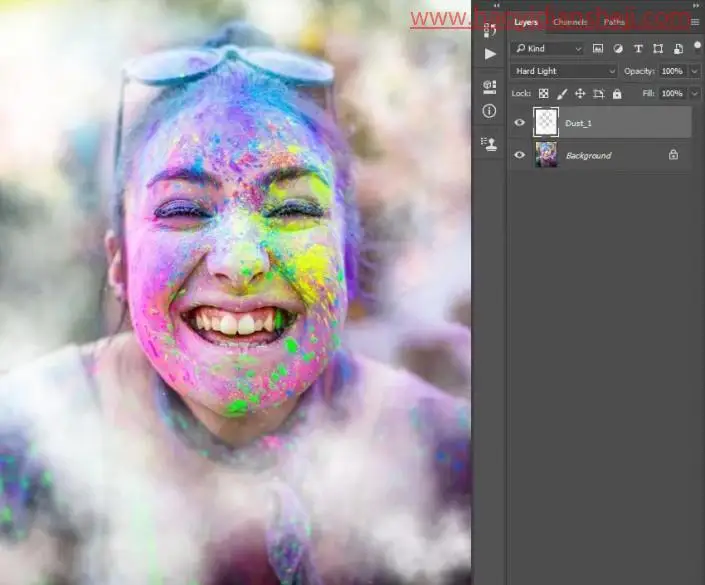This screenshot has height=585, width=705.
Task: Select the Dust_1 layer thumbnail
Action: coord(546,122)
